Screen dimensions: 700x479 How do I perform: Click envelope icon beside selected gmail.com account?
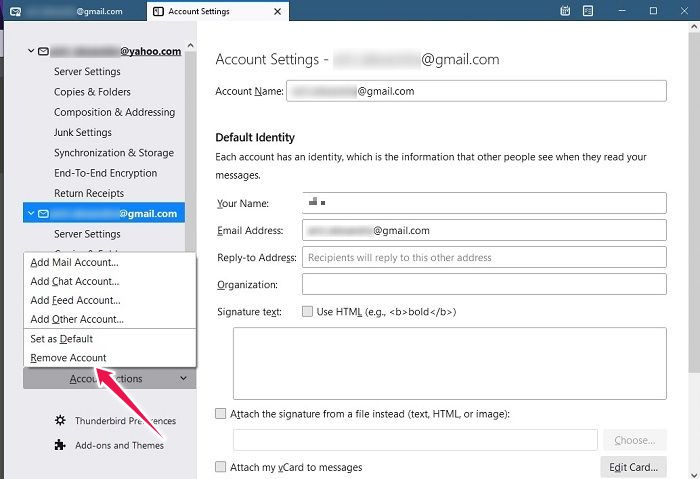point(43,214)
